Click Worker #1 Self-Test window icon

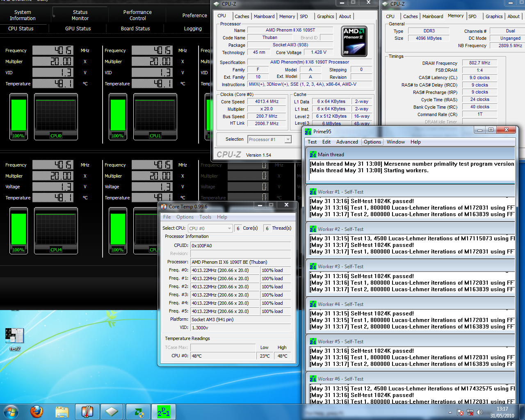(x=313, y=192)
